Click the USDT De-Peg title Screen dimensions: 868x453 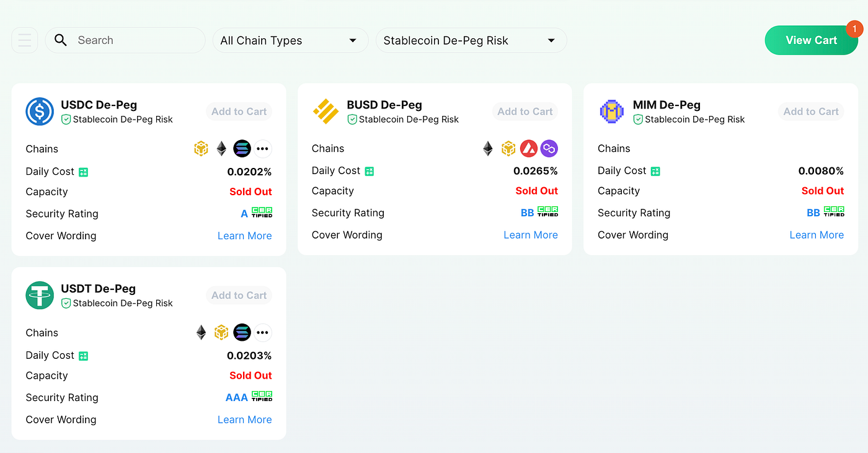pyautogui.click(x=98, y=289)
